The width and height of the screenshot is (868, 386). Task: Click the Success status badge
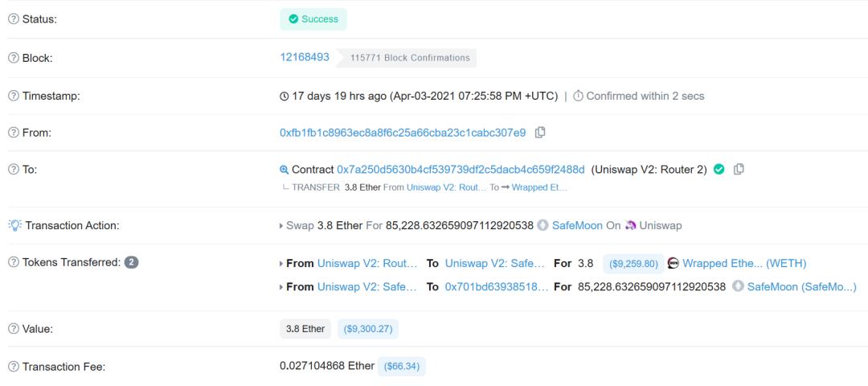313,19
